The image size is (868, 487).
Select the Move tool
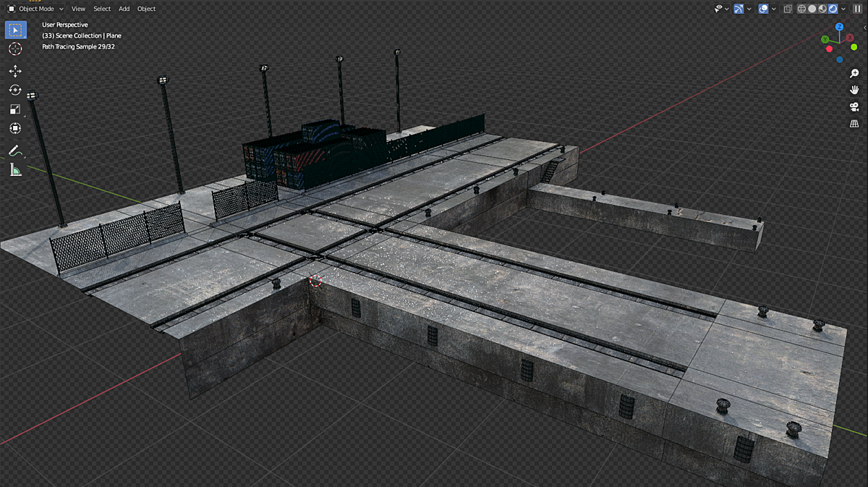coord(14,71)
